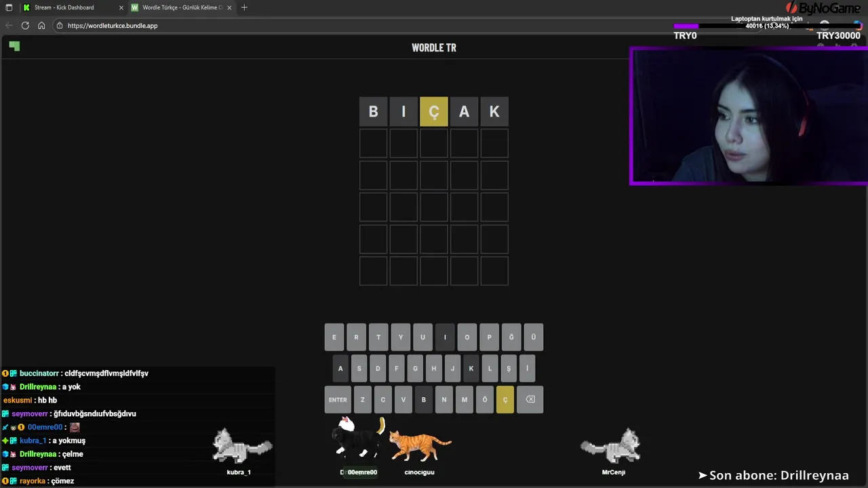Switch to Stream - Kick Dashboard tab
The width and height of the screenshot is (868, 488).
72,7
